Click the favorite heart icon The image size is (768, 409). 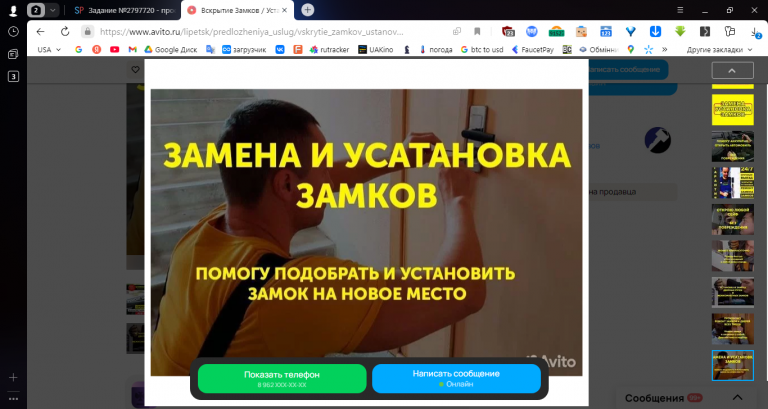pos(136,70)
